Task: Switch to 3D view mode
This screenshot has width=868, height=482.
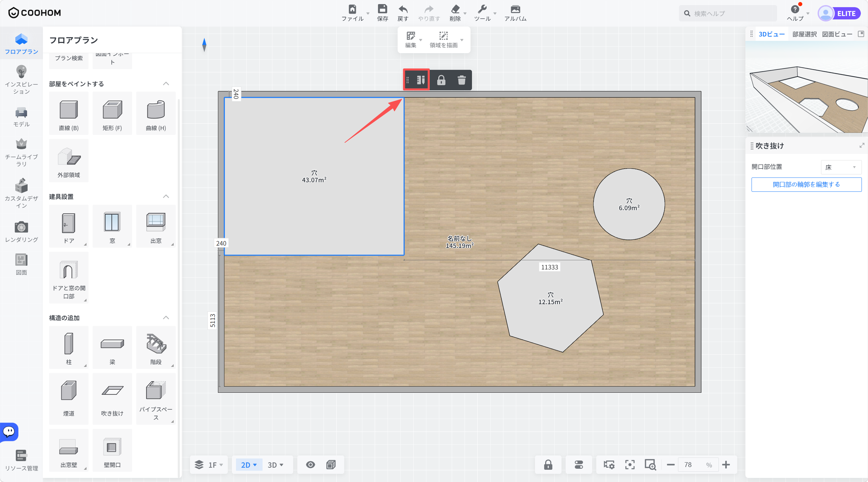Action: [275, 465]
